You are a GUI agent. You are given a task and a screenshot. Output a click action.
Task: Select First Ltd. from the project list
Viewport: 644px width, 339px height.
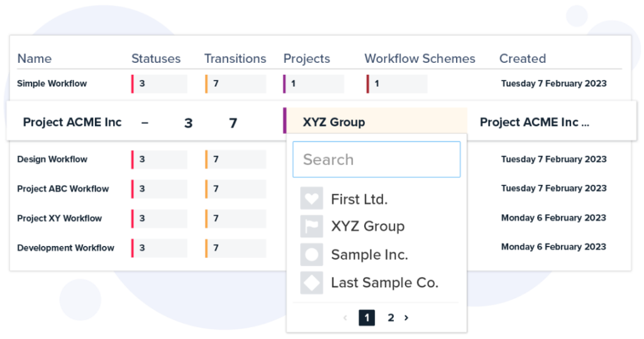tap(359, 199)
